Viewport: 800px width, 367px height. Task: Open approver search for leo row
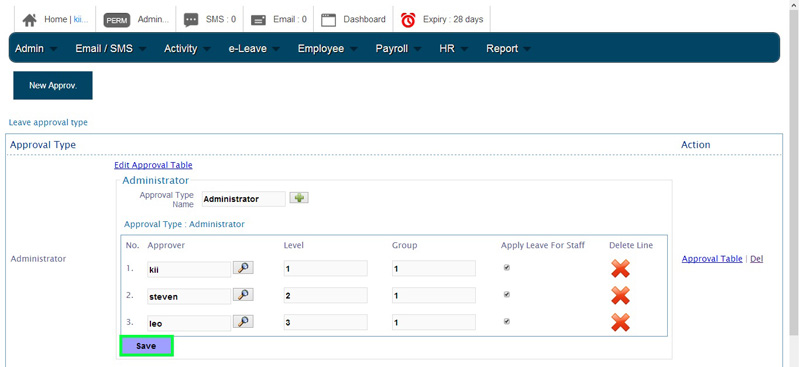coord(243,322)
